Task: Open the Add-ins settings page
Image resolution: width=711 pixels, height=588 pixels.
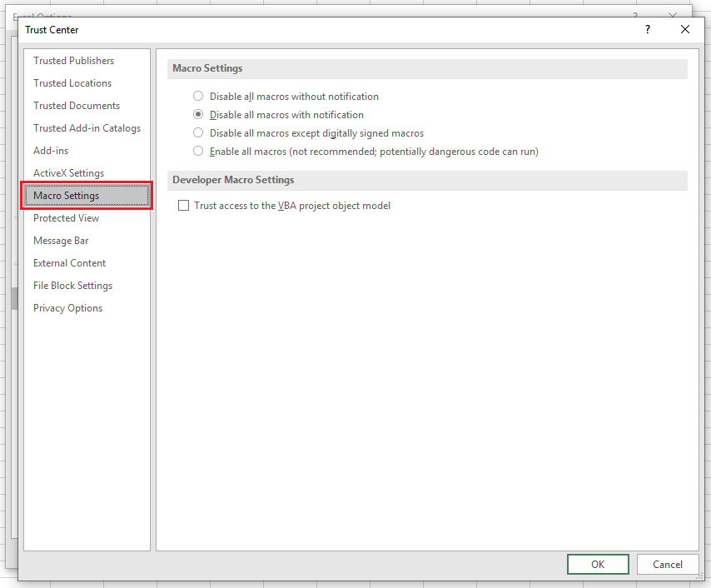Action: coord(50,150)
